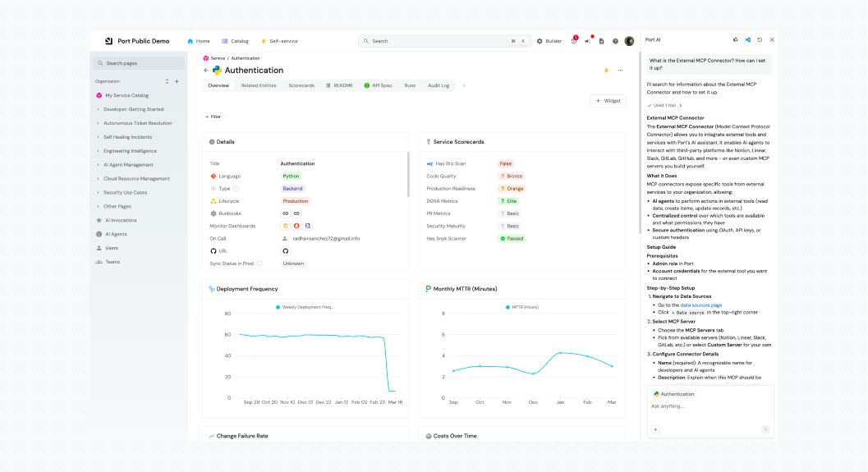Toggle MTTR (Hours) legend item

click(522, 307)
